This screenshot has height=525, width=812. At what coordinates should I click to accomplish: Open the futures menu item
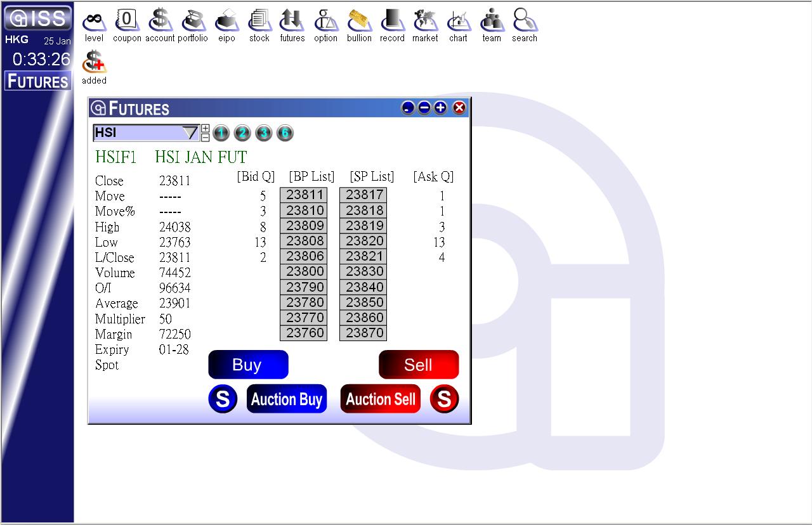point(292,25)
